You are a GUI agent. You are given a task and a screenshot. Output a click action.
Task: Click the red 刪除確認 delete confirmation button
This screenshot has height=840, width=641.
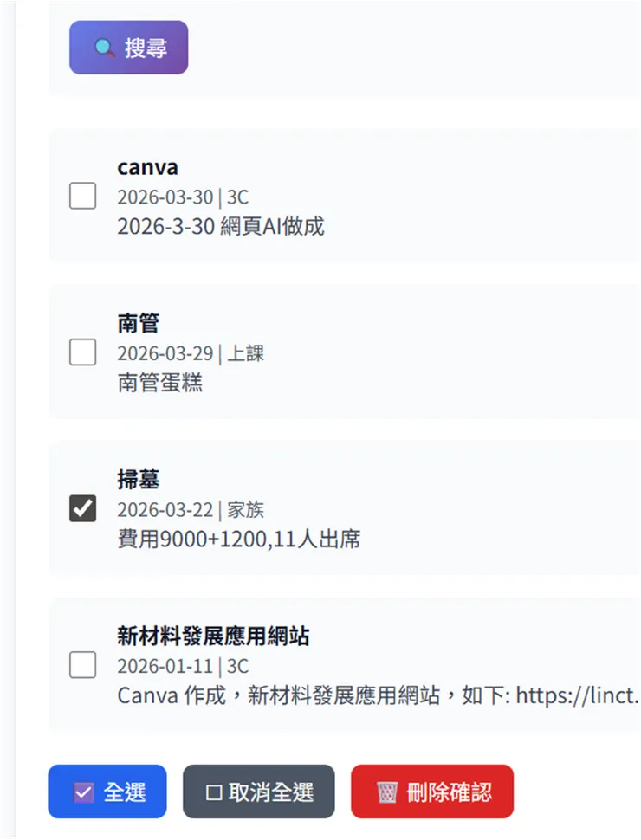click(431, 791)
